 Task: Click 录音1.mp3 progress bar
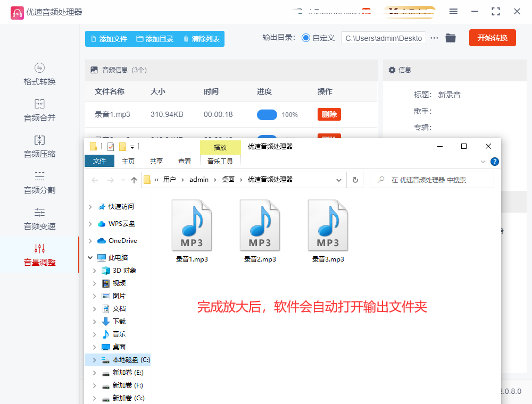pos(267,115)
